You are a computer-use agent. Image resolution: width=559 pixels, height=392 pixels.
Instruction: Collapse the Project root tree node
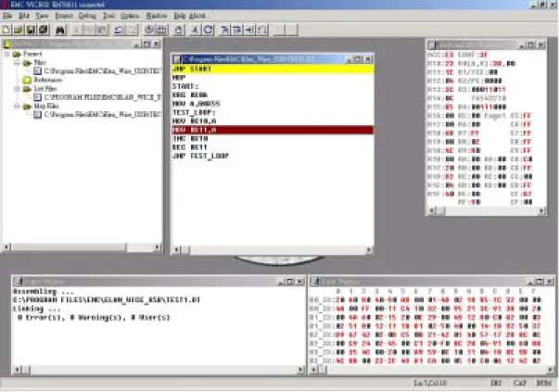coord(6,54)
